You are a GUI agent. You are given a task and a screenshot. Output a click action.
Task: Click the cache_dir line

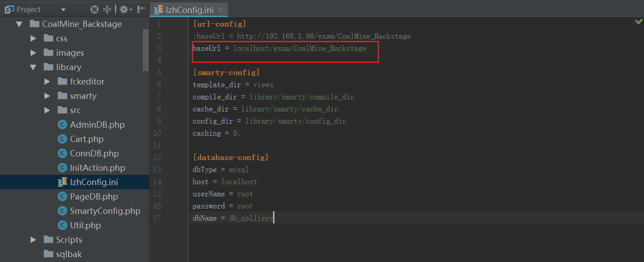coord(265,109)
